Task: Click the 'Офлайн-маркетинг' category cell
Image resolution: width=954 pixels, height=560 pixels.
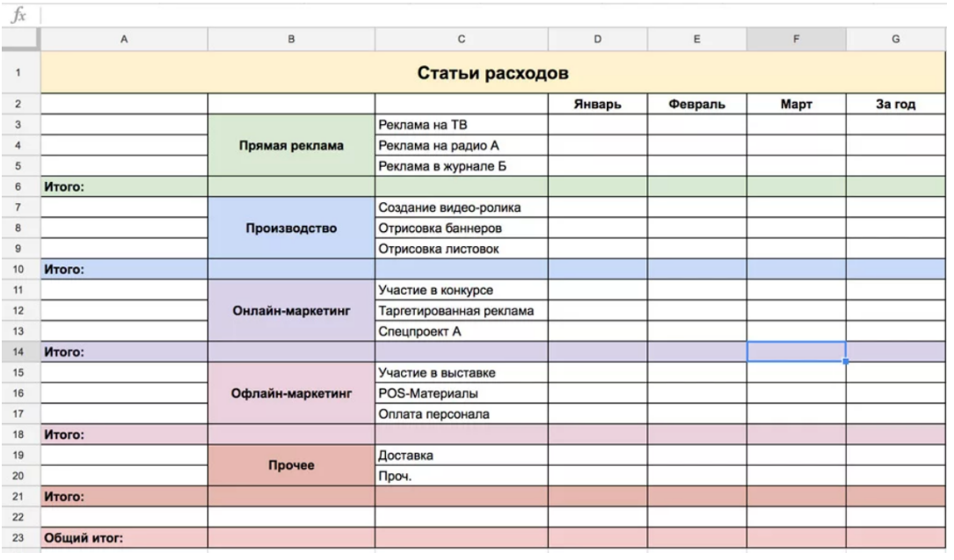Action: [291, 393]
